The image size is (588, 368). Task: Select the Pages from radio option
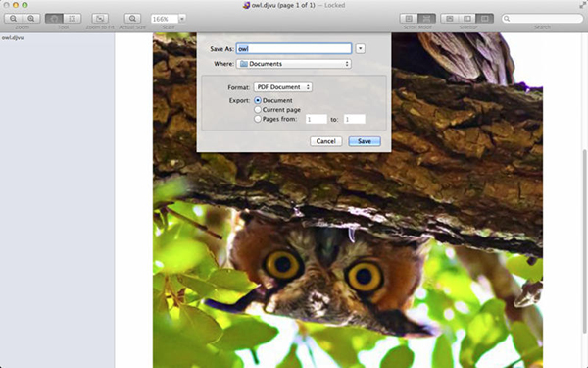click(258, 119)
